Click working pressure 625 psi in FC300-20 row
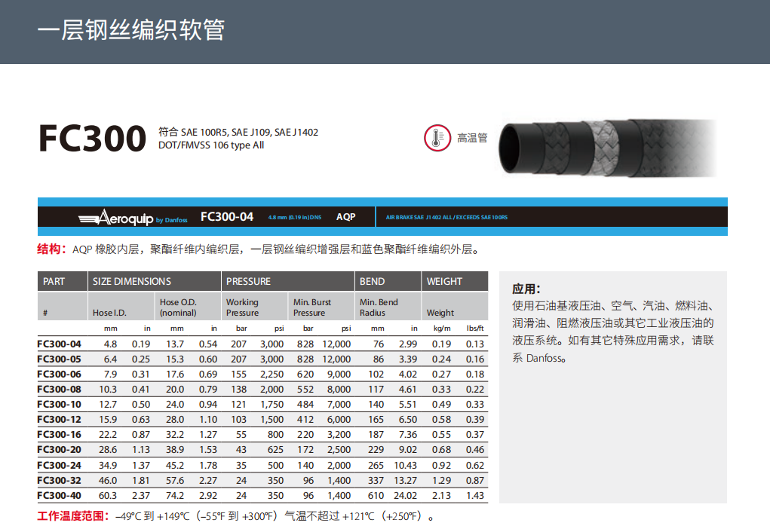Viewport: 770px width, 532px height. (275, 450)
